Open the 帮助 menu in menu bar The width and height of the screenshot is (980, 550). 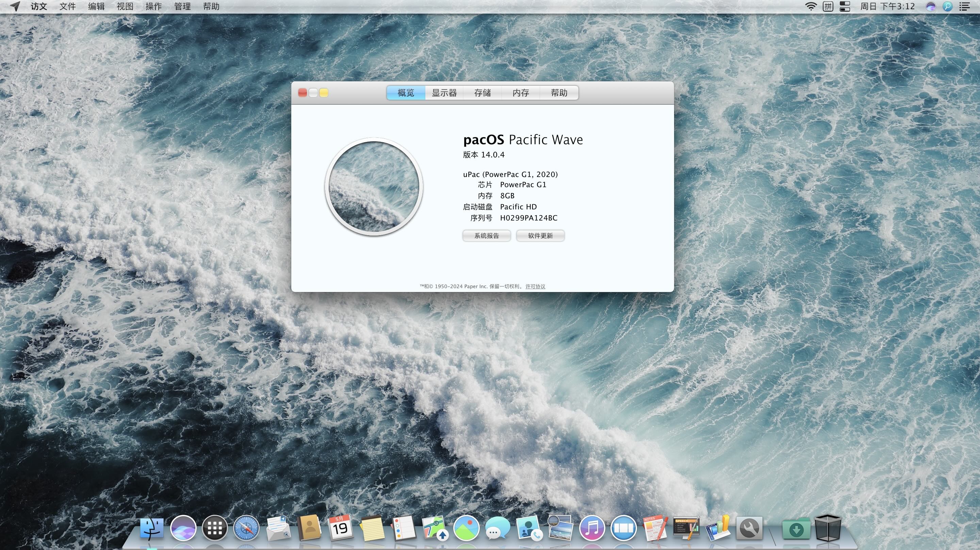point(211,6)
